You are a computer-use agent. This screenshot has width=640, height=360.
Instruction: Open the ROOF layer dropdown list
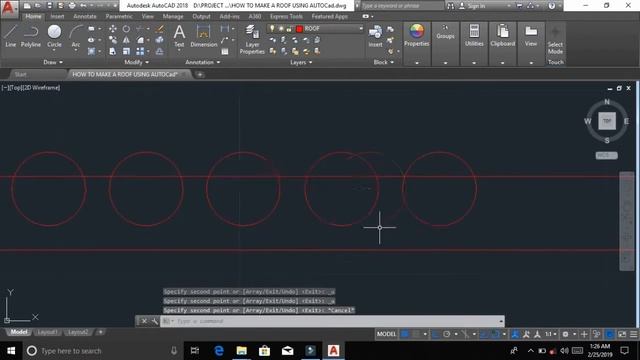click(x=361, y=29)
